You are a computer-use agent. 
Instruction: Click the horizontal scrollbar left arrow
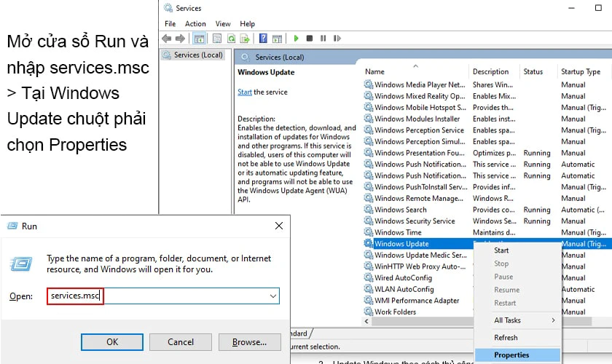pyautogui.click(x=366, y=321)
